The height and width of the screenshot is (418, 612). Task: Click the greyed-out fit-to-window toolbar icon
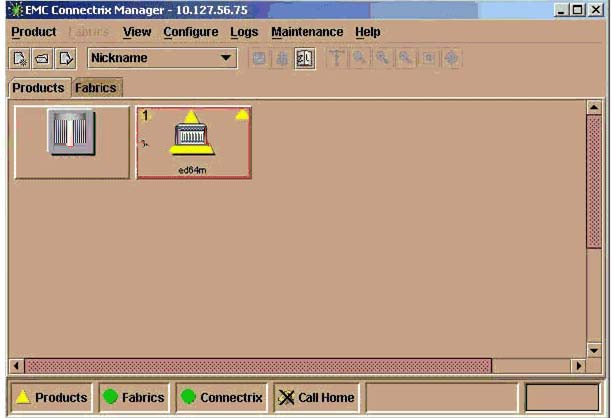click(429, 59)
